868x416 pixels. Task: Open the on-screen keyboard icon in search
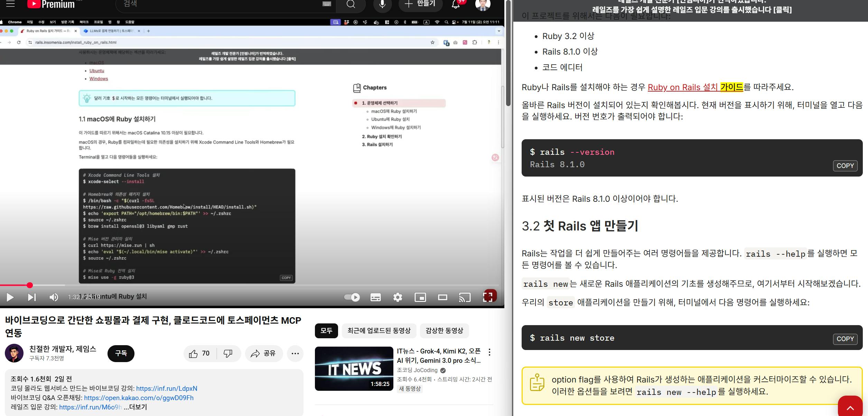(x=327, y=4)
